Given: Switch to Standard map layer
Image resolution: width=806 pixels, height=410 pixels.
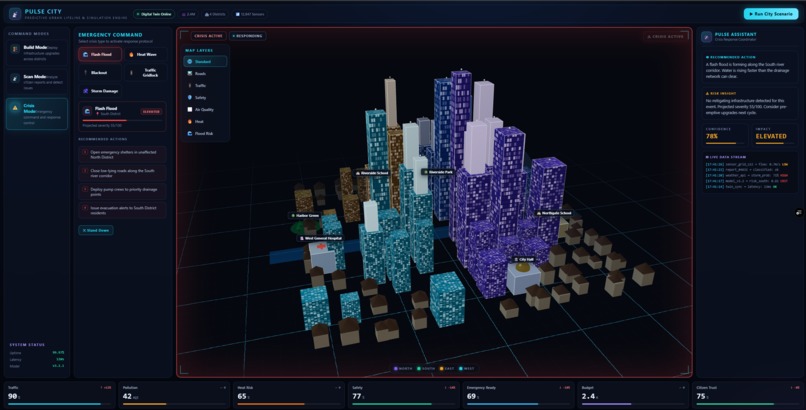Looking at the screenshot, I should click(x=205, y=62).
